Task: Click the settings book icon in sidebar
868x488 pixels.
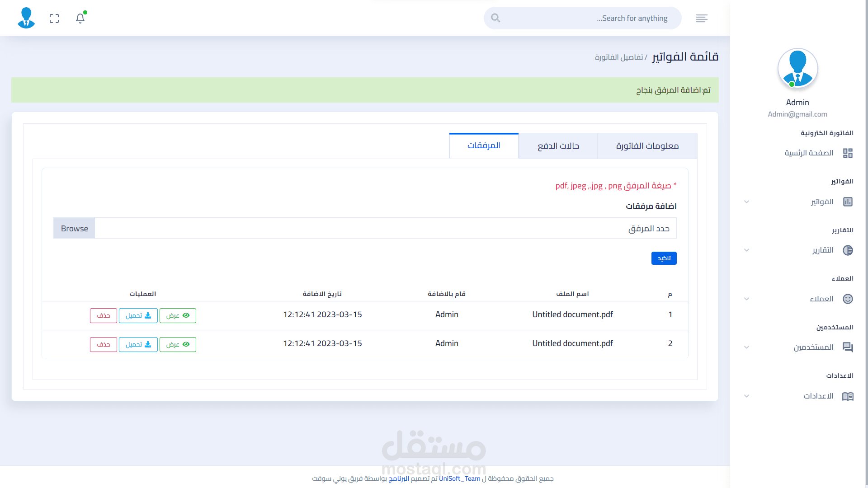Action: coord(848,396)
